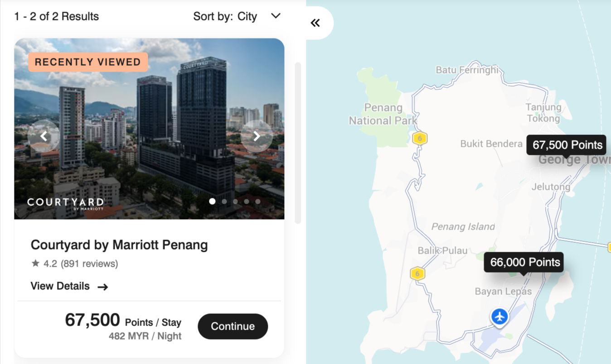The height and width of the screenshot is (364, 611).
Task: Click Penang National Park map label
Action: tap(383, 114)
